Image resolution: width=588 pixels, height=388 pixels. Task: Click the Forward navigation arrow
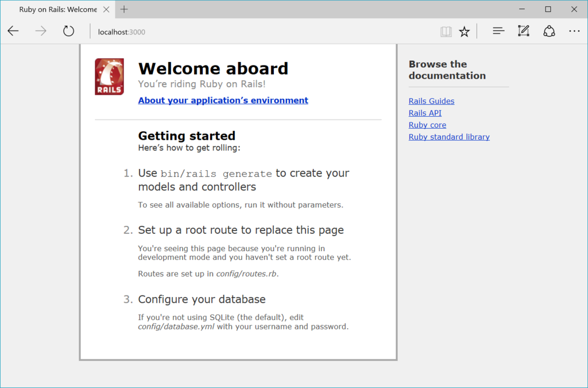[x=41, y=31]
